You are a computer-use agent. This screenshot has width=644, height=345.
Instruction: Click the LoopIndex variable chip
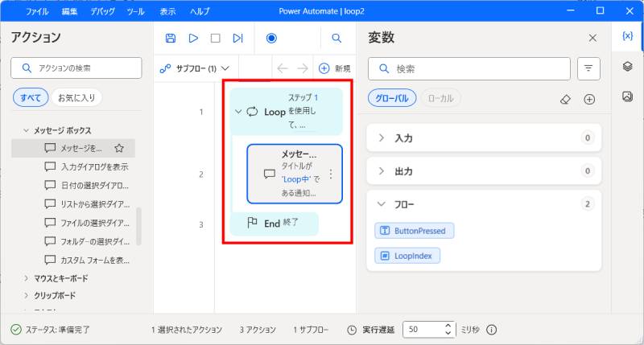tap(407, 256)
